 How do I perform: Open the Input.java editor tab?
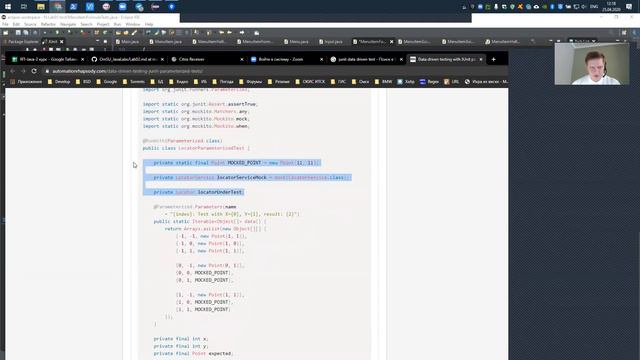(x=331, y=42)
